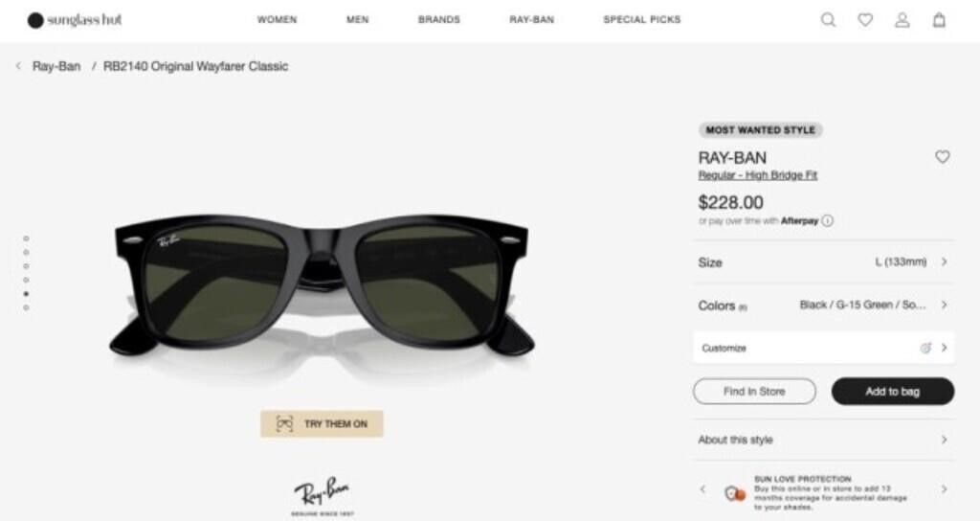Click the Sunglass Hut logo
The image size is (980, 521).
point(75,20)
